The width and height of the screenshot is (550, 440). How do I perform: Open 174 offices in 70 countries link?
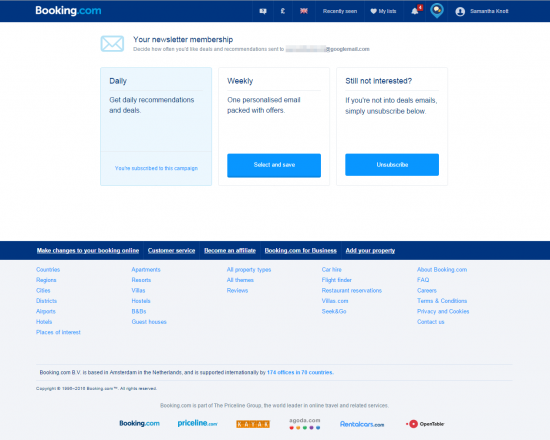point(300,372)
